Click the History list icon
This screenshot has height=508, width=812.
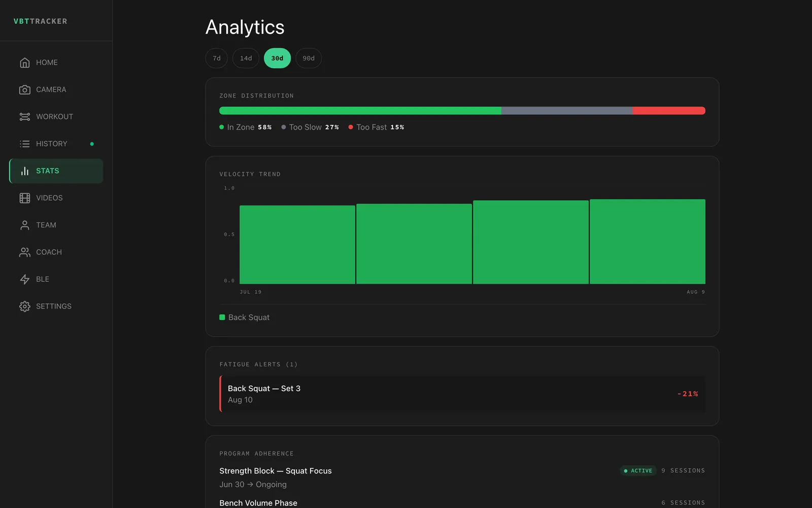[x=24, y=144]
